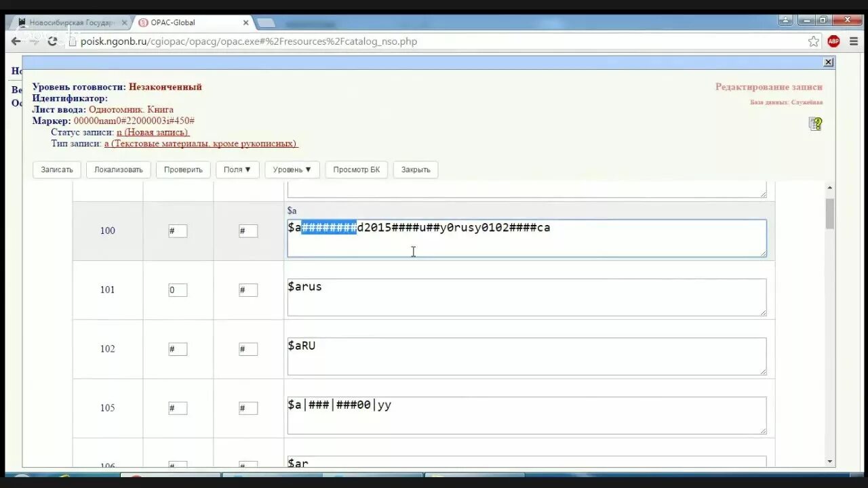The height and width of the screenshot is (488, 868).
Task: Click first indicator box of field 102
Action: click(x=178, y=349)
